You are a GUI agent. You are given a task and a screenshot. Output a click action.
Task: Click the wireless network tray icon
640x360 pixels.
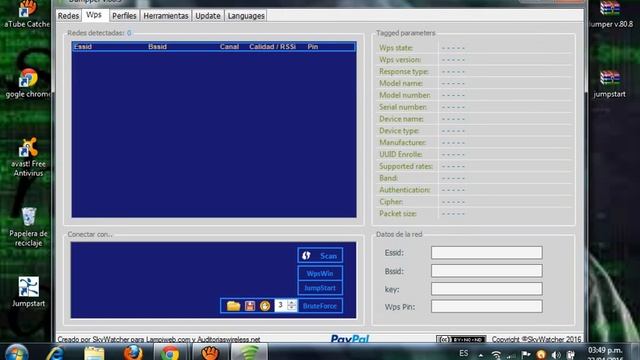pyautogui.click(x=496, y=355)
